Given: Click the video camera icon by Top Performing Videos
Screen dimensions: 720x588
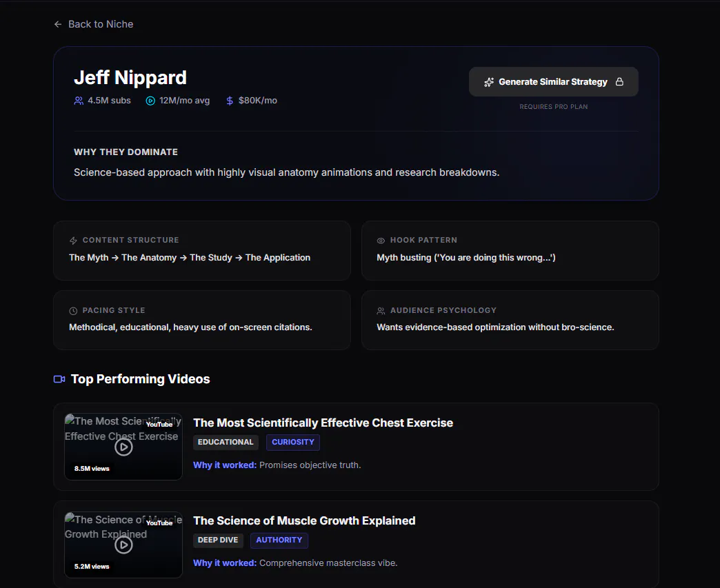Looking at the screenshot, I should (x=59, y=379).
